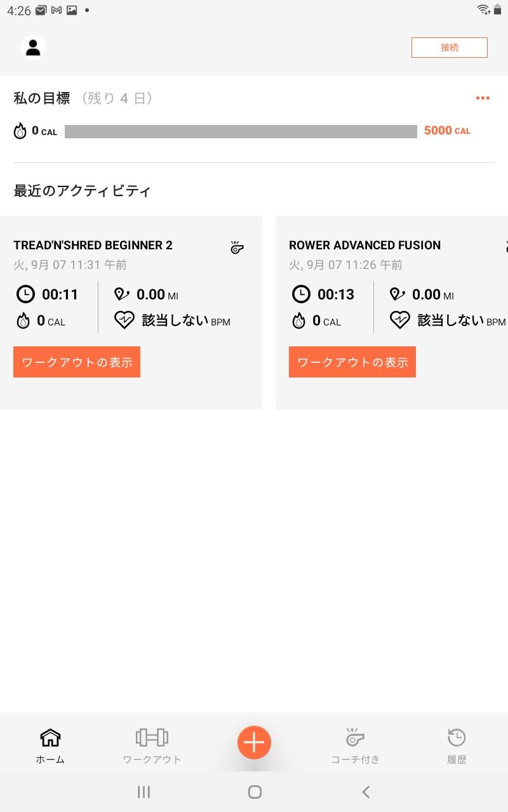Tap the Android back navigation arrow
508x812 pixels.
point(366,792)
